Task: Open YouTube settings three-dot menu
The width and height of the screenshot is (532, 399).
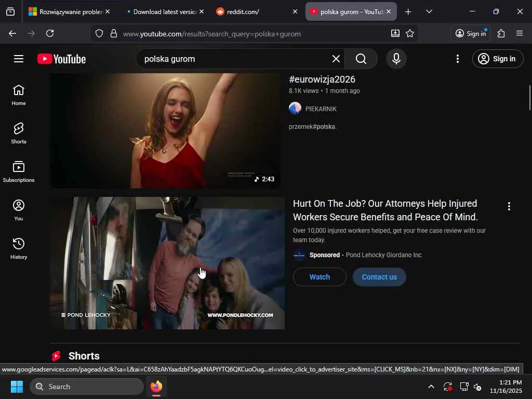Action: (458, 59)
